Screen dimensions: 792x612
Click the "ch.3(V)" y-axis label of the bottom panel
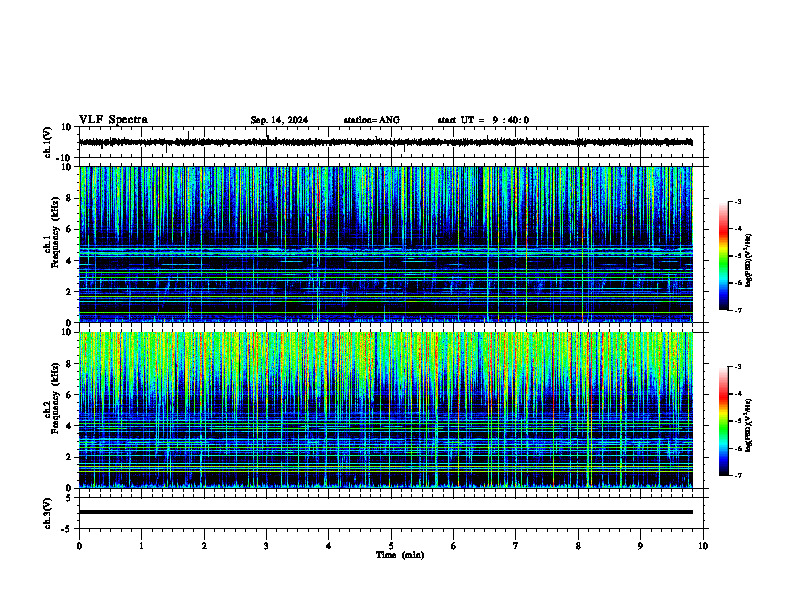click(48, 514)
